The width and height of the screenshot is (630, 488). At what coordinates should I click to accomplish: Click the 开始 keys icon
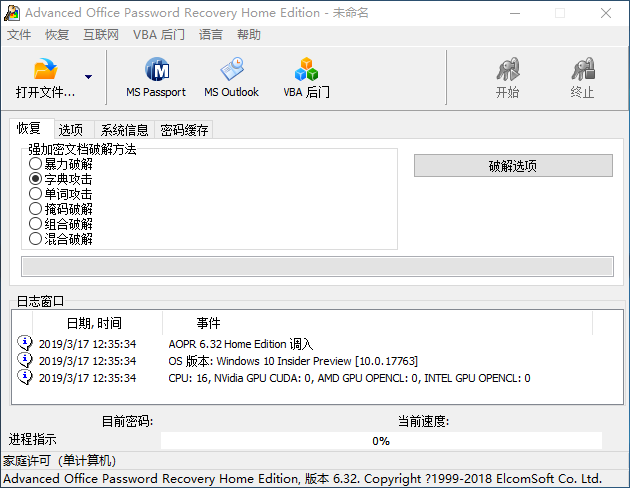(508, 69)
